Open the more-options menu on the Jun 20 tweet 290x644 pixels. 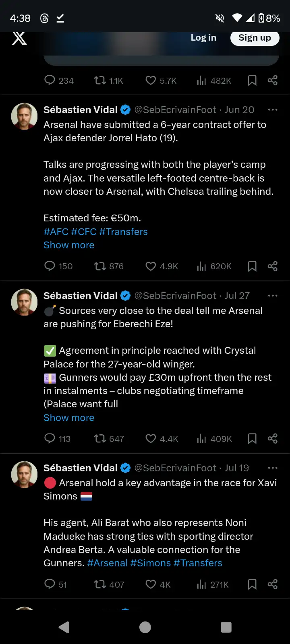tap(273, 110)
